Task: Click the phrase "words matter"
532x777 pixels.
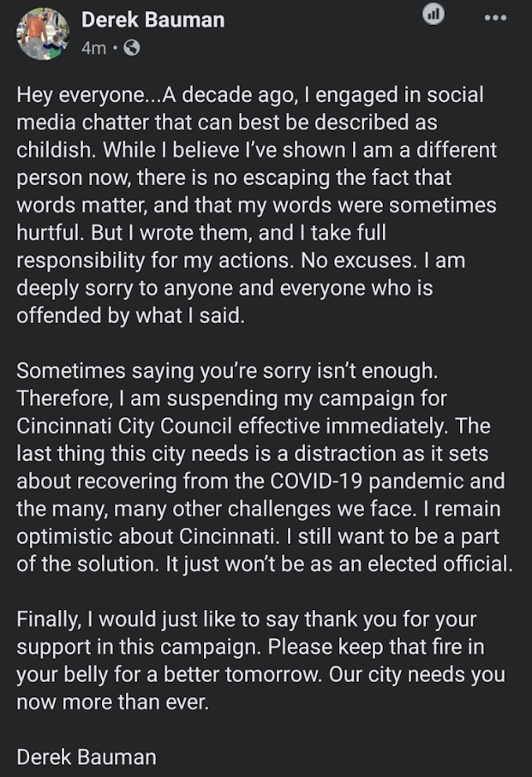Action: [x=81, y=205]
